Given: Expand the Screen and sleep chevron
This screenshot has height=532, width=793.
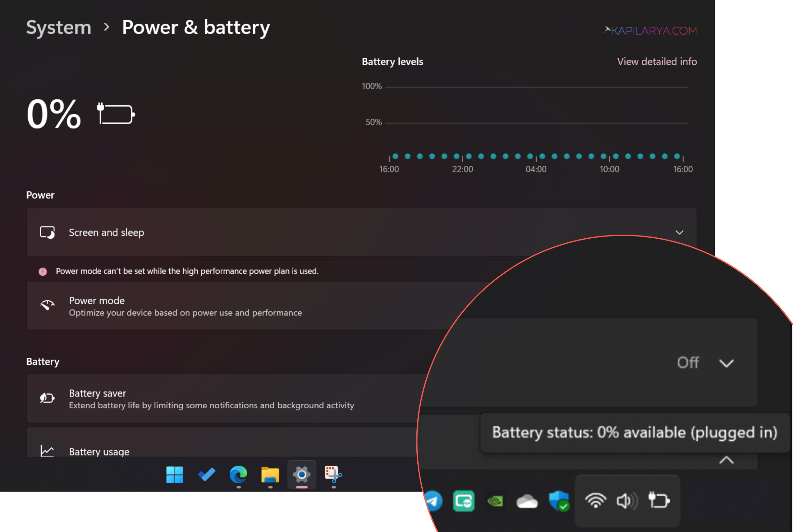Looking at the screenshot, I should (679, 232).
